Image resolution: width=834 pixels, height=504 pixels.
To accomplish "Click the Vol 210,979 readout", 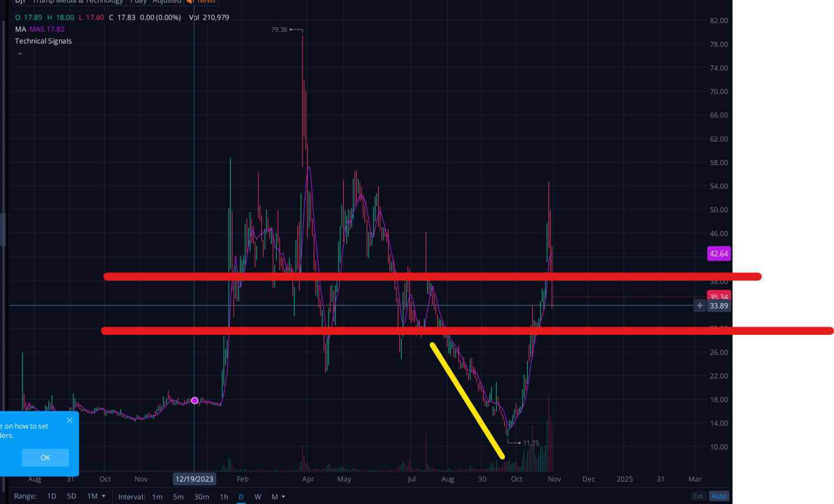I will click(x=209, y=18).
